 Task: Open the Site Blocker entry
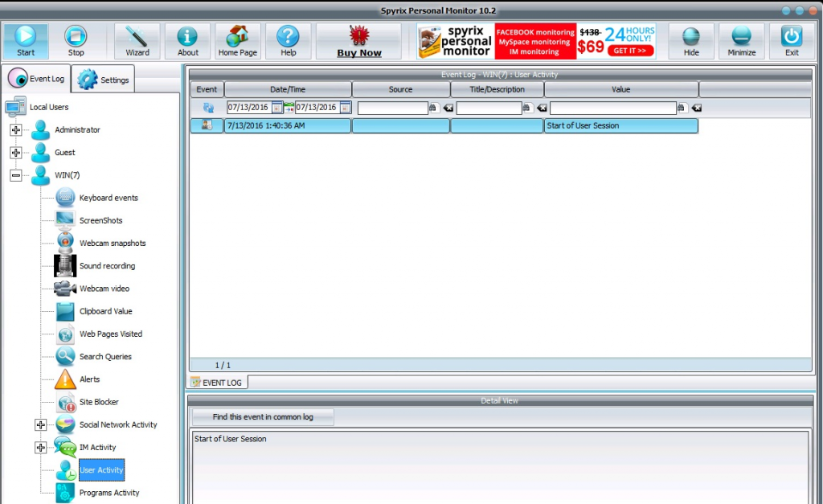click(x=98, y=402)
